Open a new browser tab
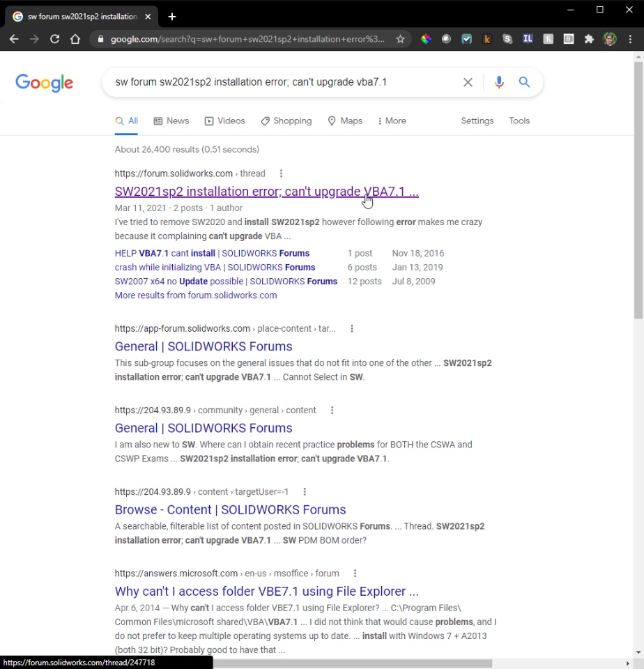 [172, 17]
